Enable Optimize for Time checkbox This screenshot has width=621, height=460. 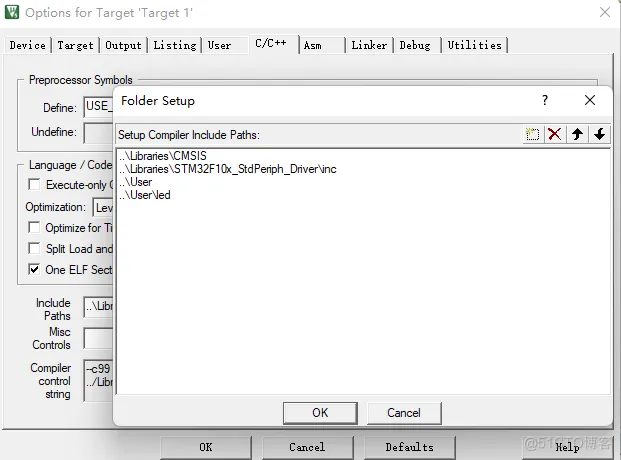[x=34, y=227]
